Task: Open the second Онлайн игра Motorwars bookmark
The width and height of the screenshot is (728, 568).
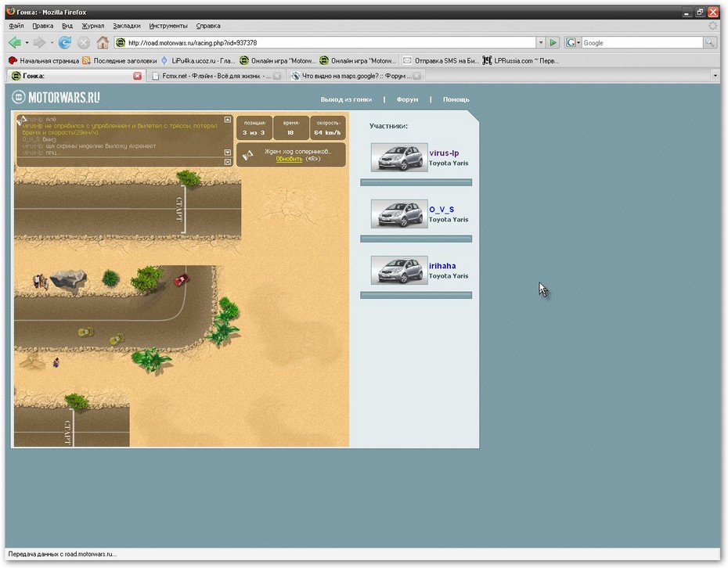Action: pos(358,61)
